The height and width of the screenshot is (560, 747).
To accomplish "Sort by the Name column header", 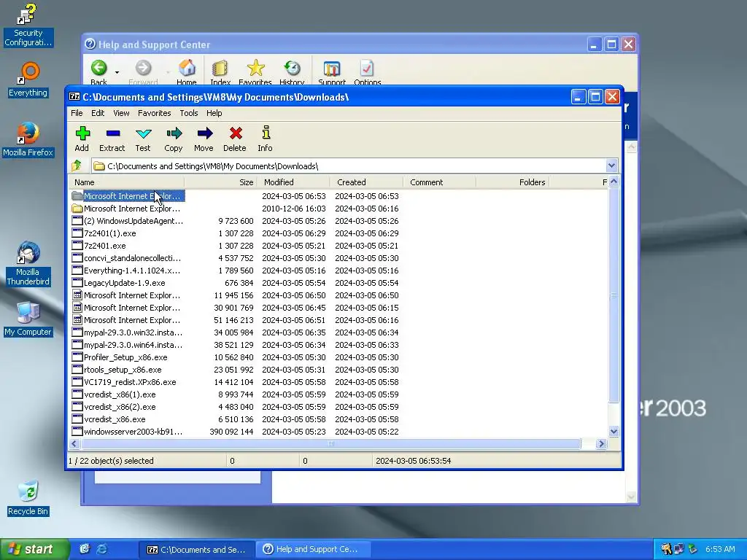I will coord(127,182).
